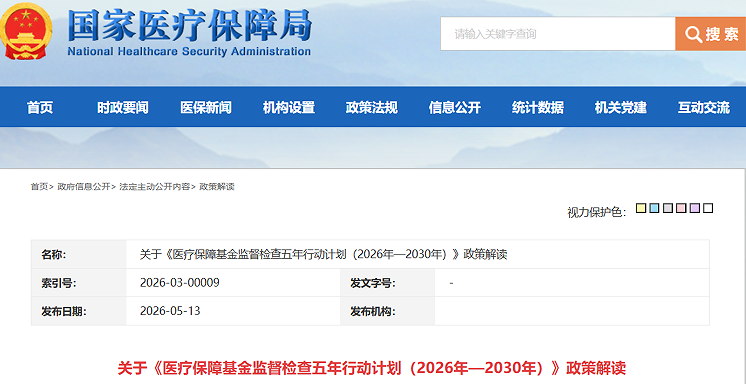Image resolution: width=746 pixels, height=384 pixels.
Task: Click the document name in the 名称 row
Action: point(324,255)
